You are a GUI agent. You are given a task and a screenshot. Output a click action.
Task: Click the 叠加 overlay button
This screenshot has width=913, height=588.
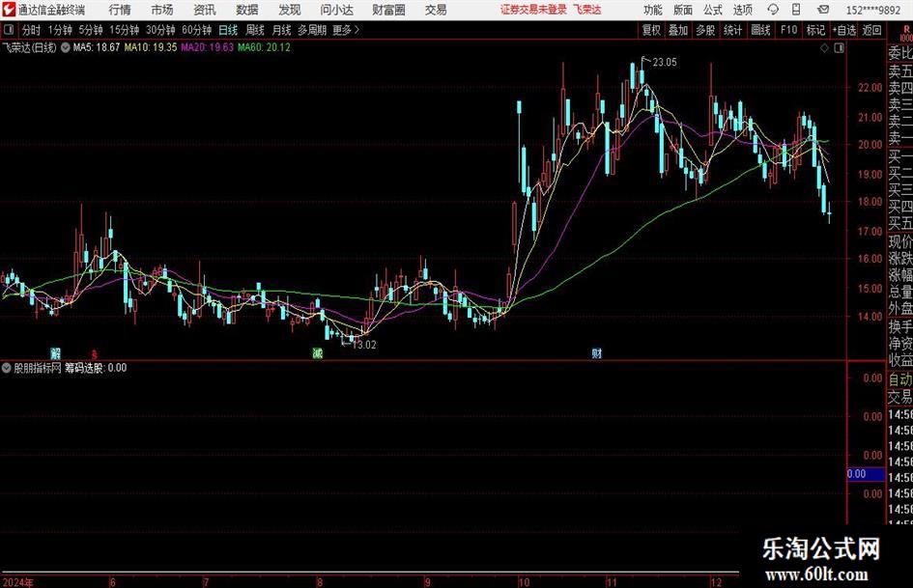coord(678,30)
